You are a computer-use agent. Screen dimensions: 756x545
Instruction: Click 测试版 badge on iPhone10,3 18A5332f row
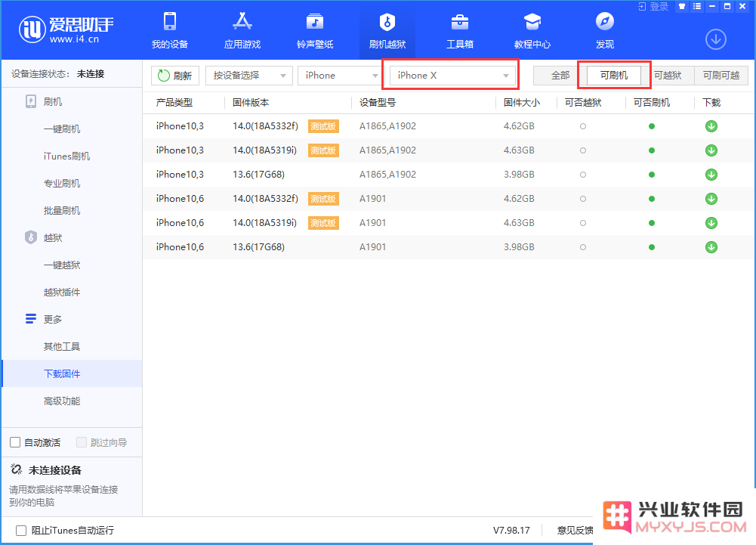click(x=323, y=126)
